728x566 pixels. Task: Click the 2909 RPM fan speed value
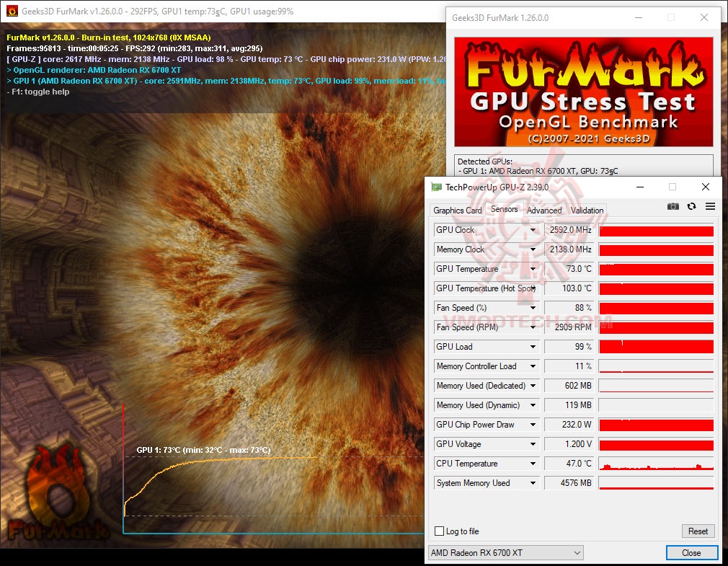[569, 327]
